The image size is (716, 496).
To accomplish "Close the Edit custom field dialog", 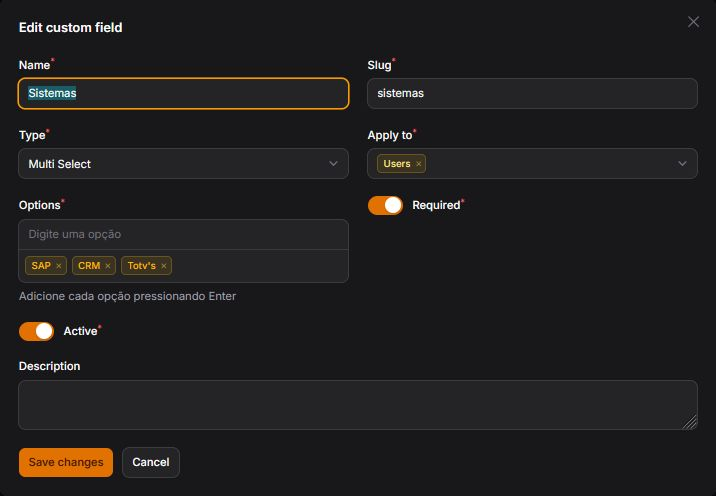I will pos(693,22).
